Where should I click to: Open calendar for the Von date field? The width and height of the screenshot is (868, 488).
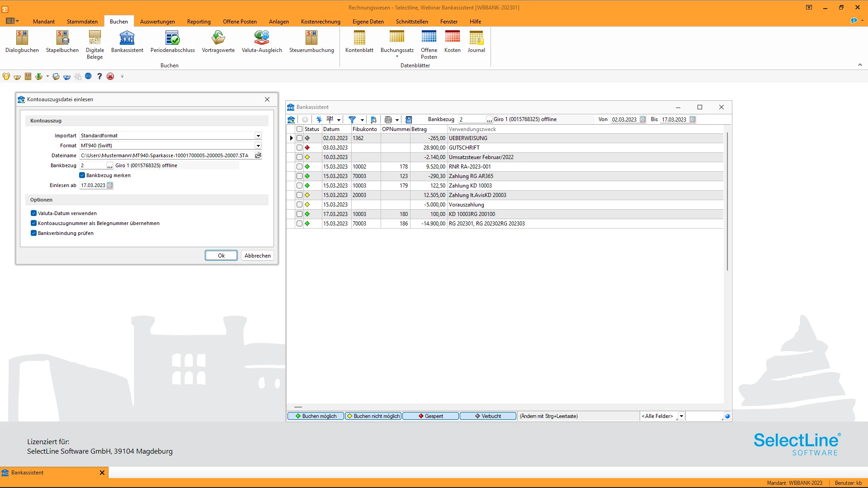[x=643, y=120]
